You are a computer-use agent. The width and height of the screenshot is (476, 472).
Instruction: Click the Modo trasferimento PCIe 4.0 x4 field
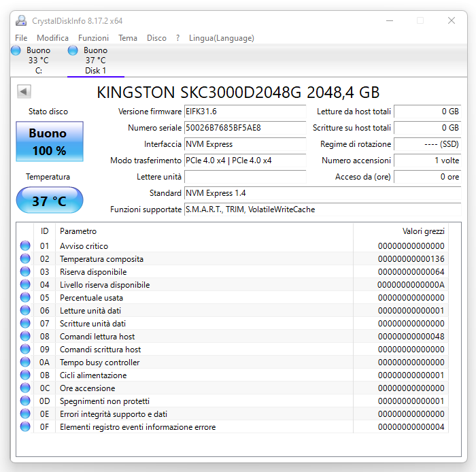point(245,161)
